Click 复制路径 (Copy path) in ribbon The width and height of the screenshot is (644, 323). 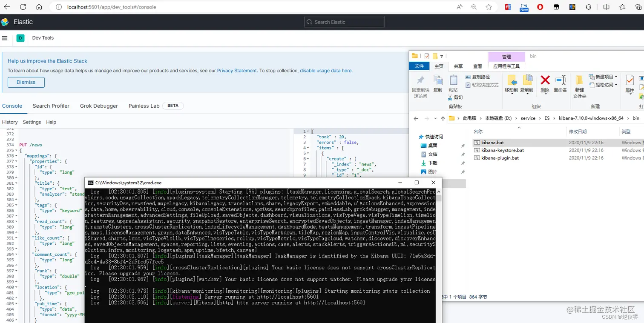tap(477, 77)
